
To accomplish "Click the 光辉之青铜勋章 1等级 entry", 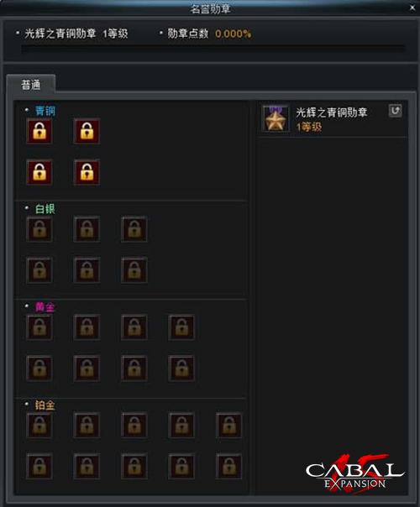I will click(x=333, y=119).
